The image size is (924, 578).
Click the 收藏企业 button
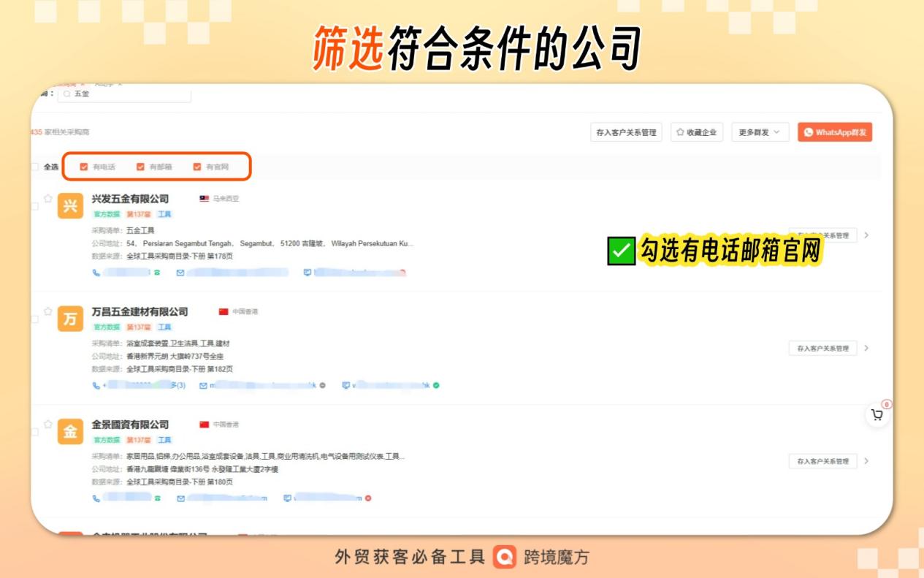(696, 132)
